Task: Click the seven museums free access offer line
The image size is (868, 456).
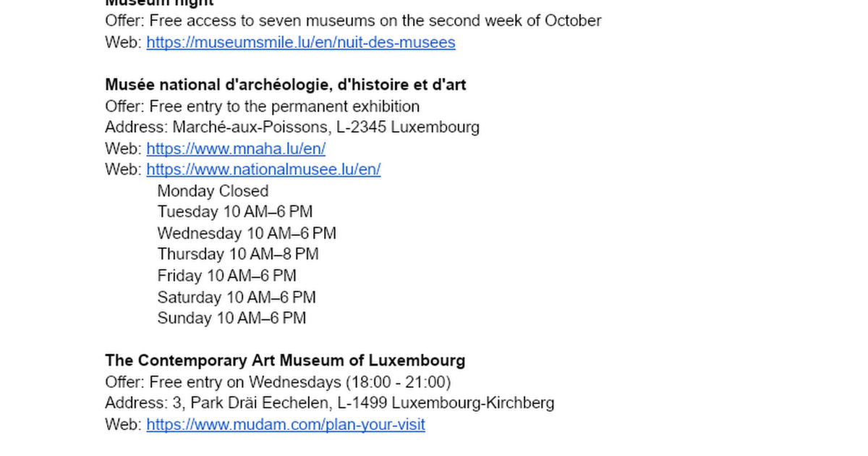Action: pos(353,21)
